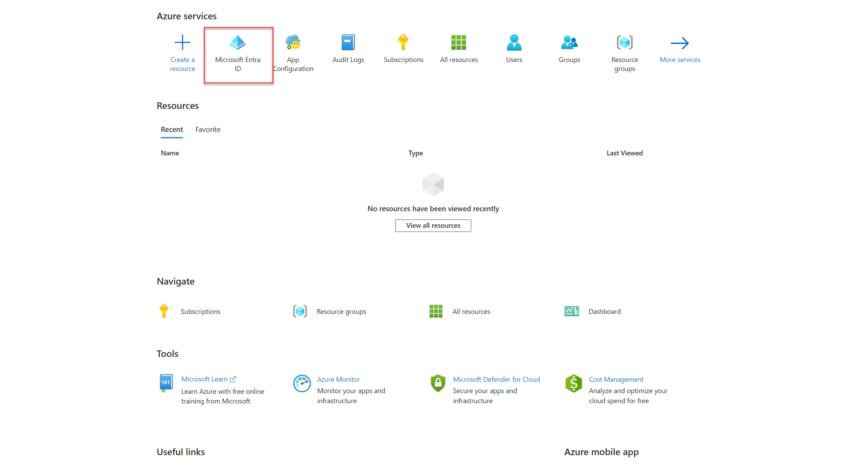Click the Create a resource plus icon
This screenshot has width=868, height=461.
[182, 42]
